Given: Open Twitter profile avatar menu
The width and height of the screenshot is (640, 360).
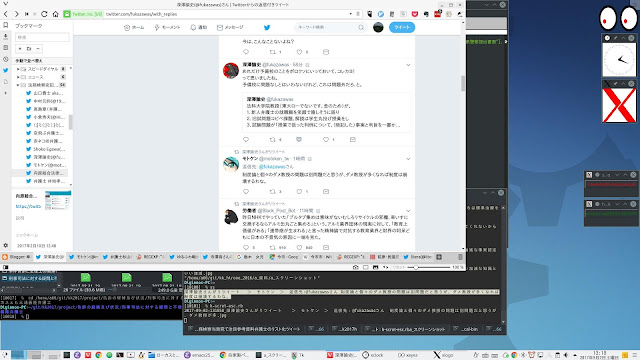Looking at the screenshot, I should coord(378,27).
